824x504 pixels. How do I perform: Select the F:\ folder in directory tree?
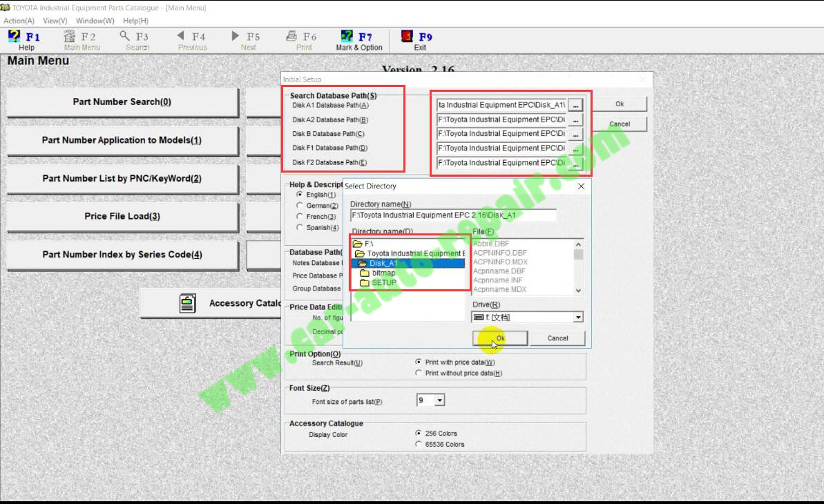363,244
